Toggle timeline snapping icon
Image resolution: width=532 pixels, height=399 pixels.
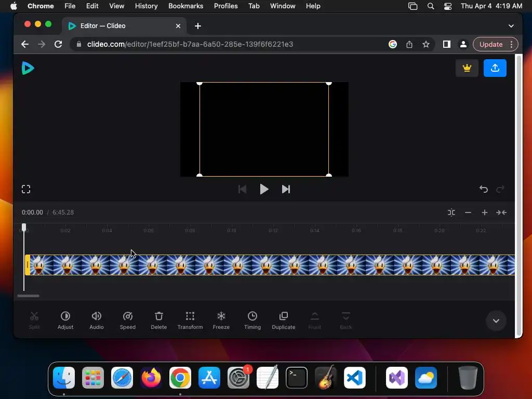tap(451, 212)
